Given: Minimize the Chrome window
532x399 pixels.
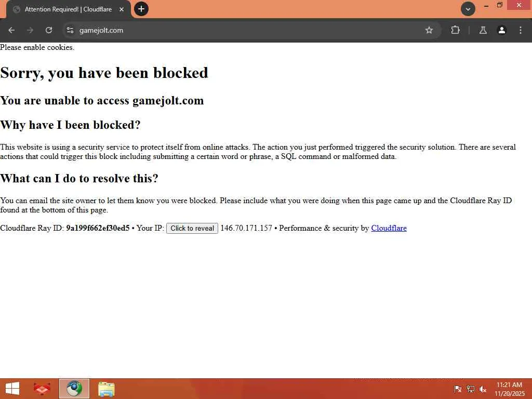Looking at the screenshot, I should pyautogui.click(x=486, y=5).
